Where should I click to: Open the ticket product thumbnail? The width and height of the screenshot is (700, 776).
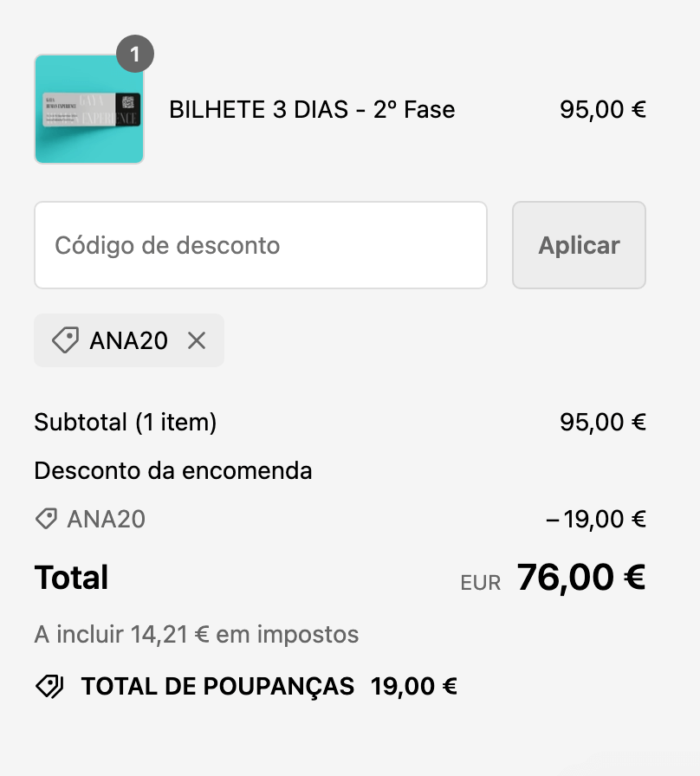88,109
